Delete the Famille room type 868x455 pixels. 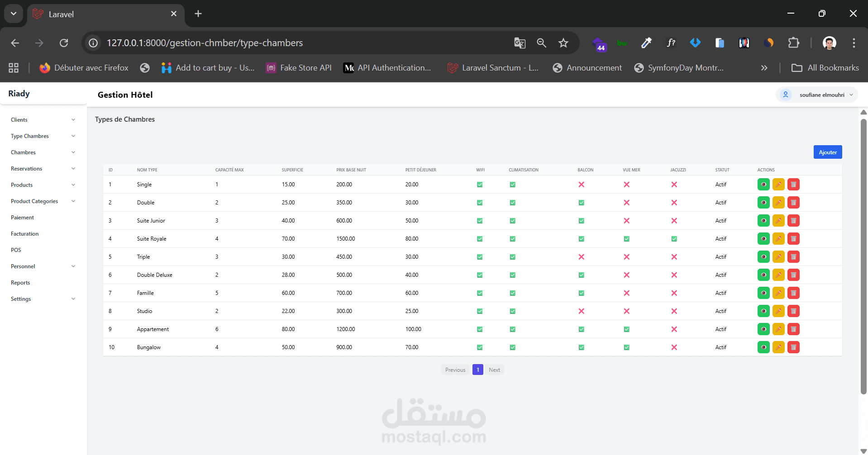(793, 293)
